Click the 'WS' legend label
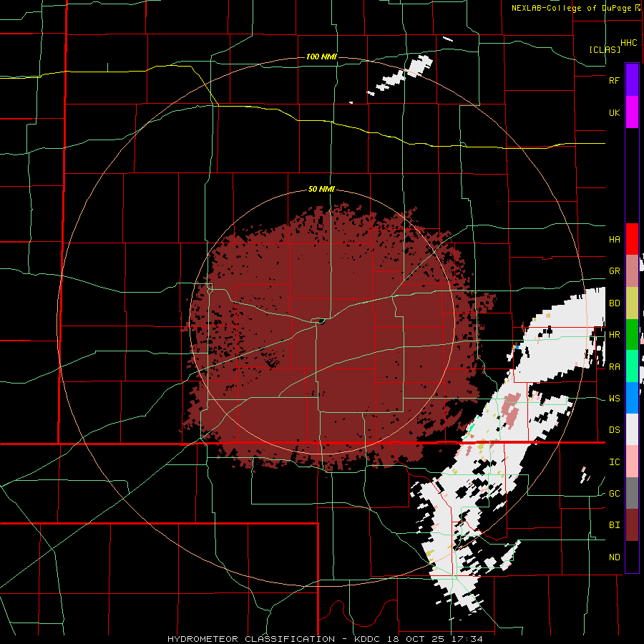Viewport: 644px width, 644px height. [x=614, y=399]
